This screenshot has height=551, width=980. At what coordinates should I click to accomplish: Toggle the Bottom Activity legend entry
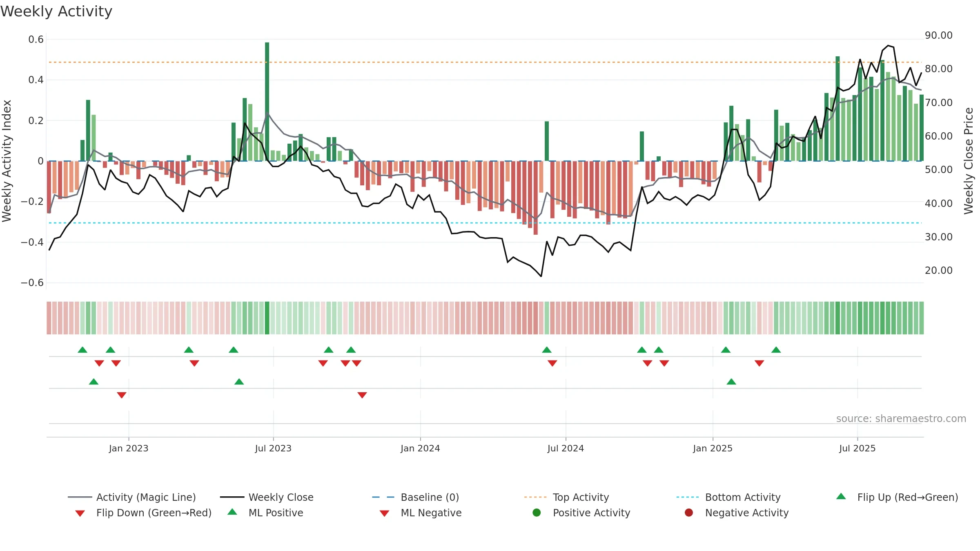click(x=728, y=497)
